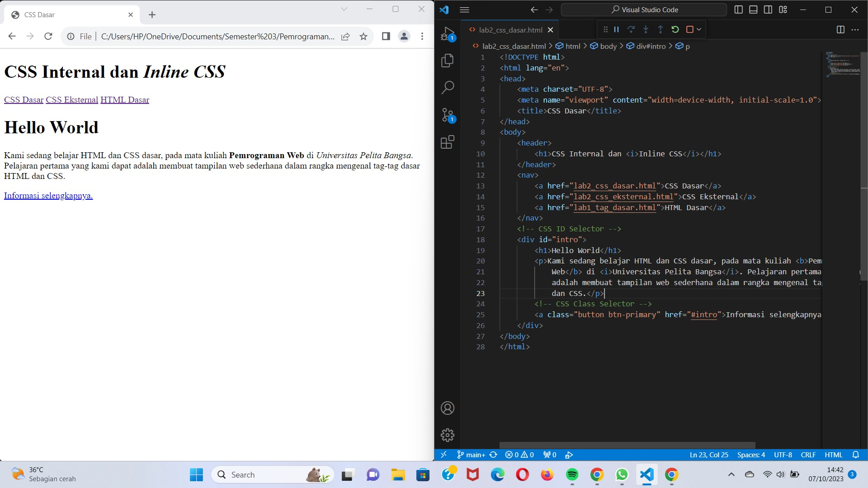The height and width of the screenshot is (488, 868).
Task: Toggle the bookmark star in Chrome
Action: point(363,36)
